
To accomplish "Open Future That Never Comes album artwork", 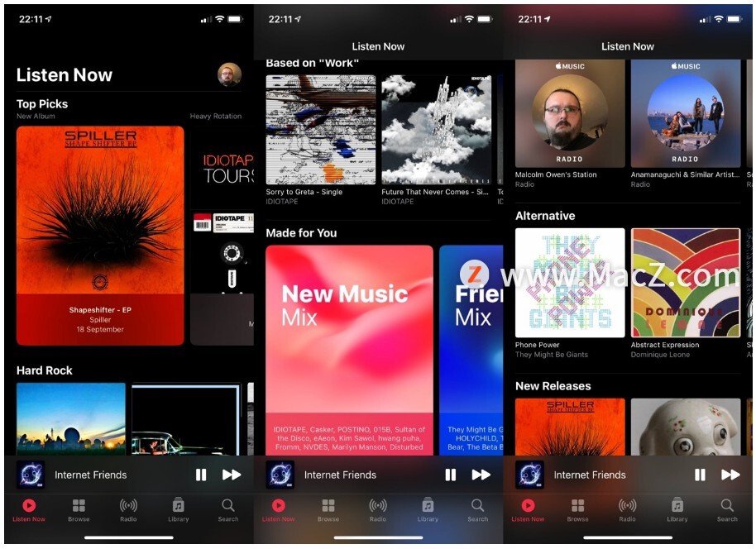I will [437, 130].
